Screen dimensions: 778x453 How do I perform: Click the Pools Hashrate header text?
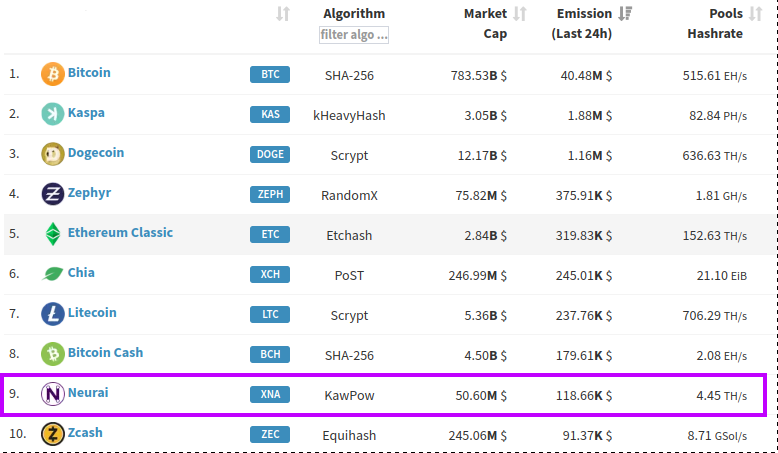(715, 23)
